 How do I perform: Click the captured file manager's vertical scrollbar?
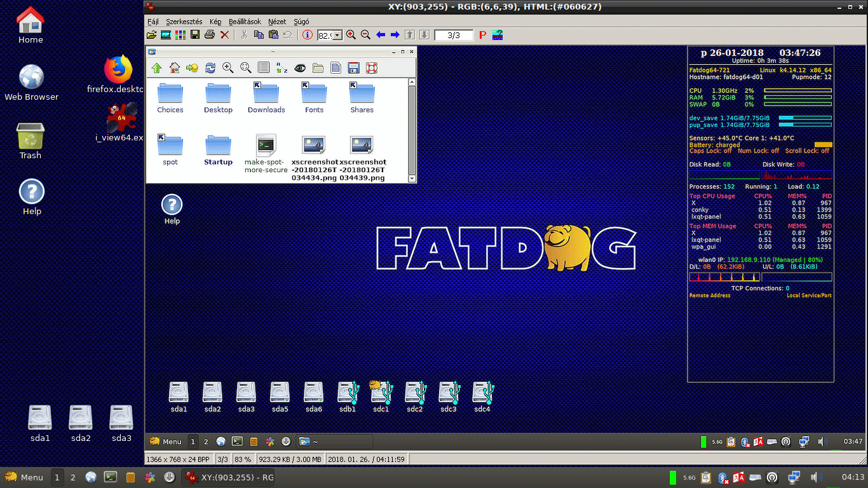click(x=412, y=130)
